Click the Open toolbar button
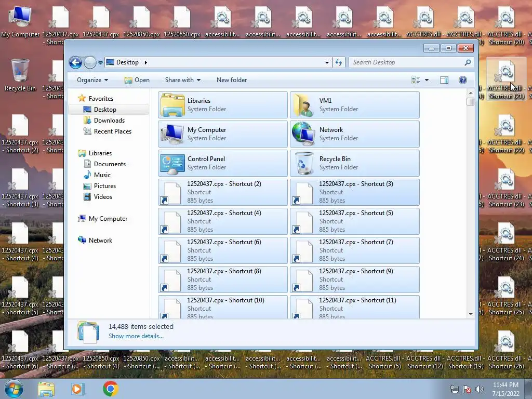 [x=137, y=80]
